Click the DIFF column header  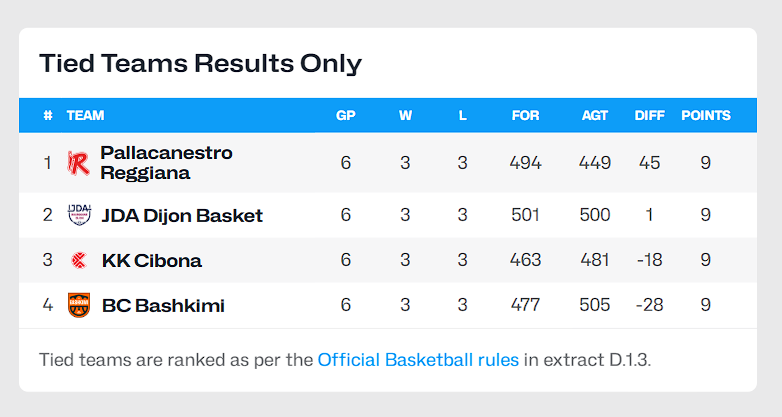click(650, 115)
